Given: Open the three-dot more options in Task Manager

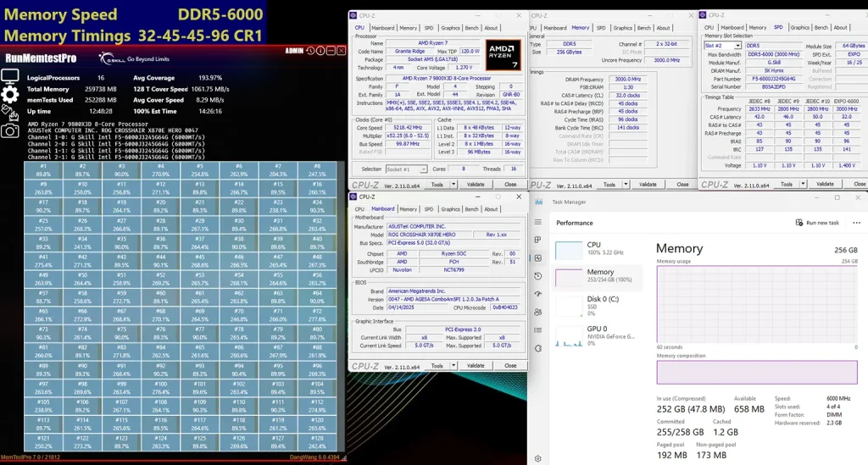Looking at the screenshot, I should (x=854, y=222).
